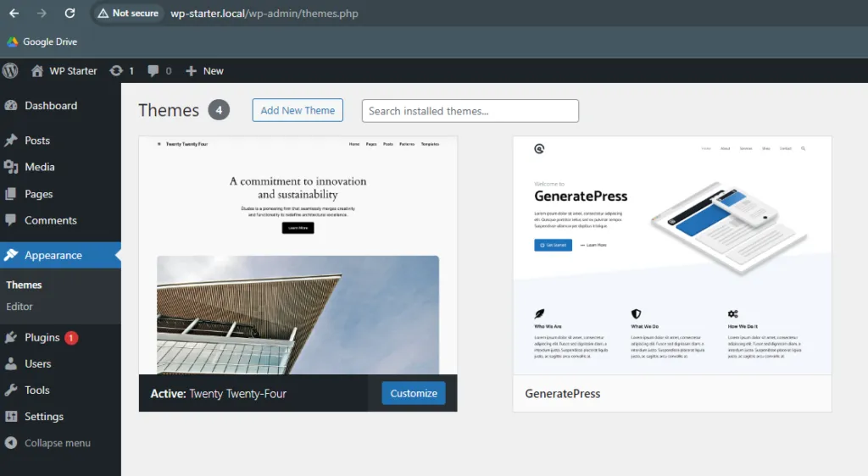
Task: Click the plus New content icon
Action: click(x=191, y=71)
